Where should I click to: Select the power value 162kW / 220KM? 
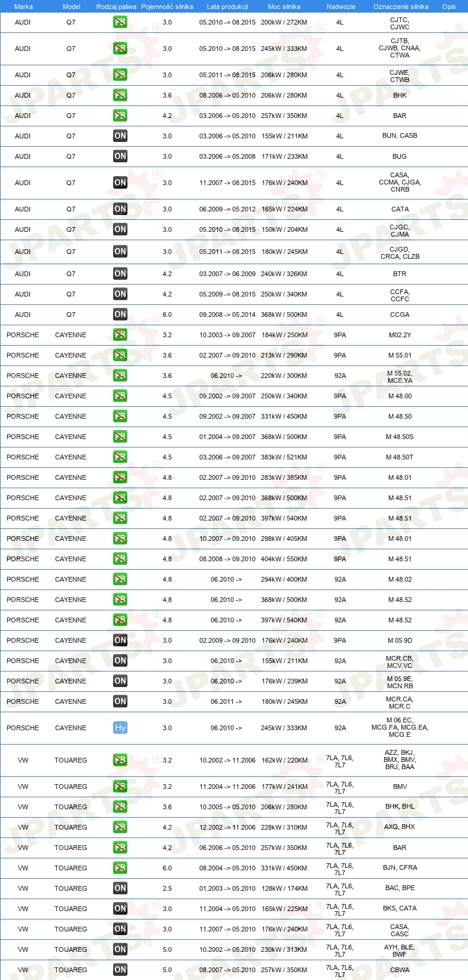pyautogui.click(x=284, y=760)
